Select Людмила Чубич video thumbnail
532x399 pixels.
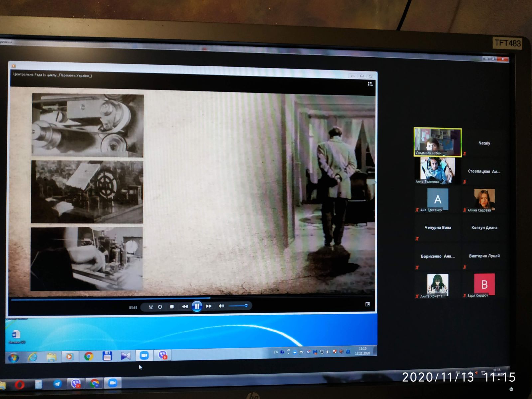(x=437, y=142)
